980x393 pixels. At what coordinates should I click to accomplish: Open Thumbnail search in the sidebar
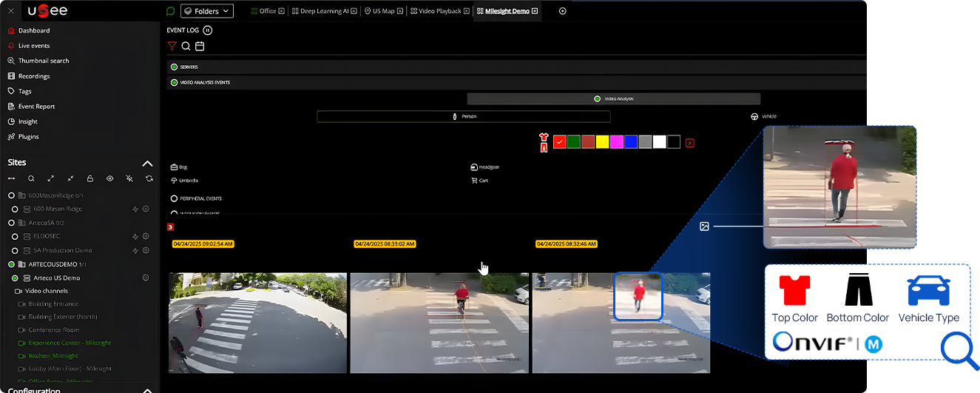43,61
